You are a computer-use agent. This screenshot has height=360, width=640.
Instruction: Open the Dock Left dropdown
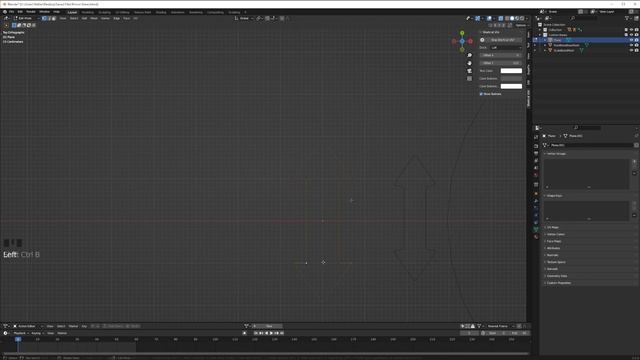click(506, 47)
